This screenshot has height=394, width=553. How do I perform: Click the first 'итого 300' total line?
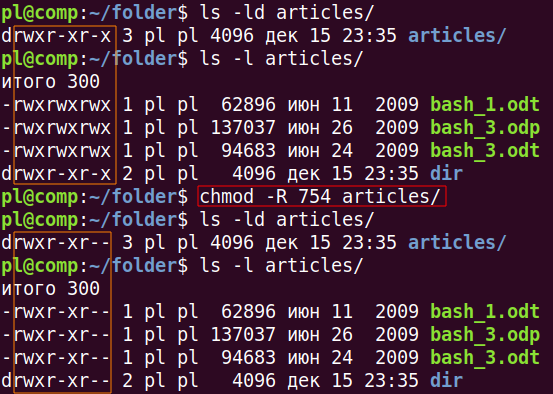coord(51,82)
